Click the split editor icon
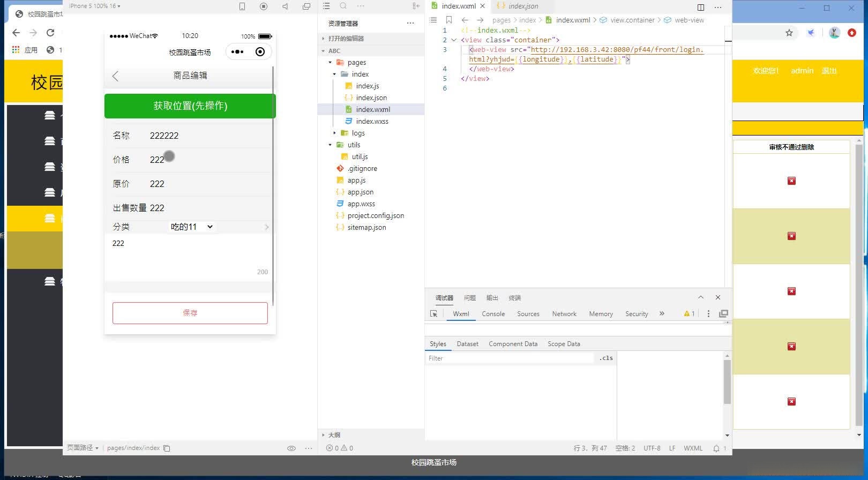 pos(700,7)
